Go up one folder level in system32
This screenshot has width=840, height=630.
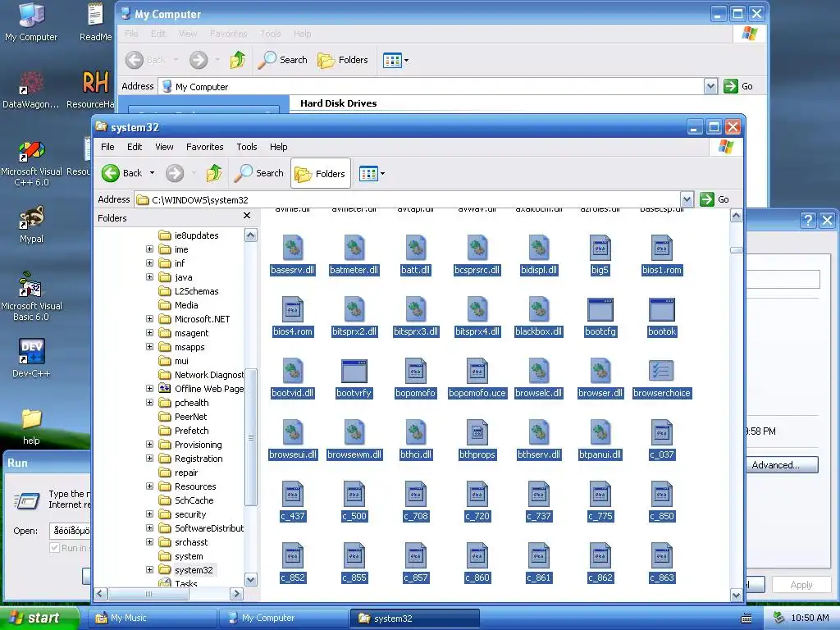pos(214,173)
